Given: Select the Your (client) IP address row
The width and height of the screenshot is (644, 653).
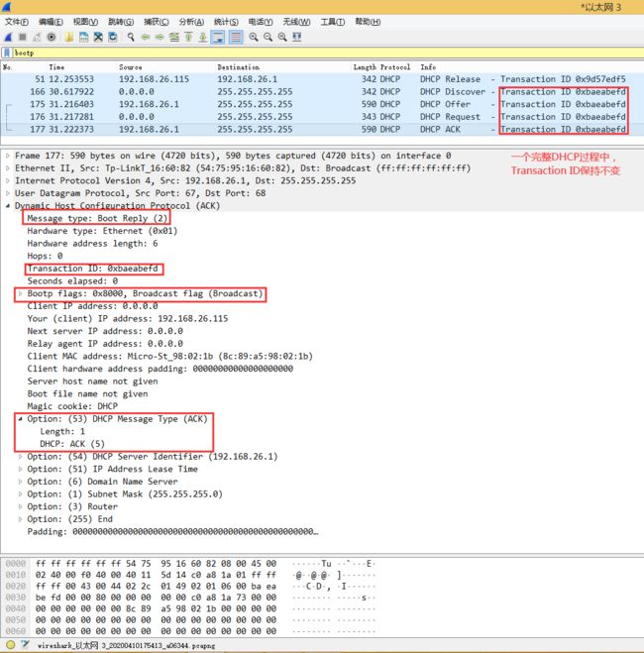Looking at the screenshot, I should point(128,319).
